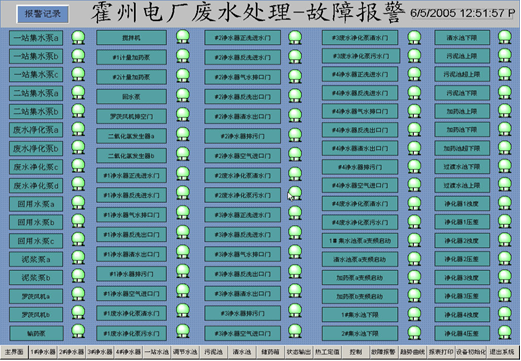Open the 4#净水器 page tab
Screen dimensions: 521x361
click(x=129, y=352)
